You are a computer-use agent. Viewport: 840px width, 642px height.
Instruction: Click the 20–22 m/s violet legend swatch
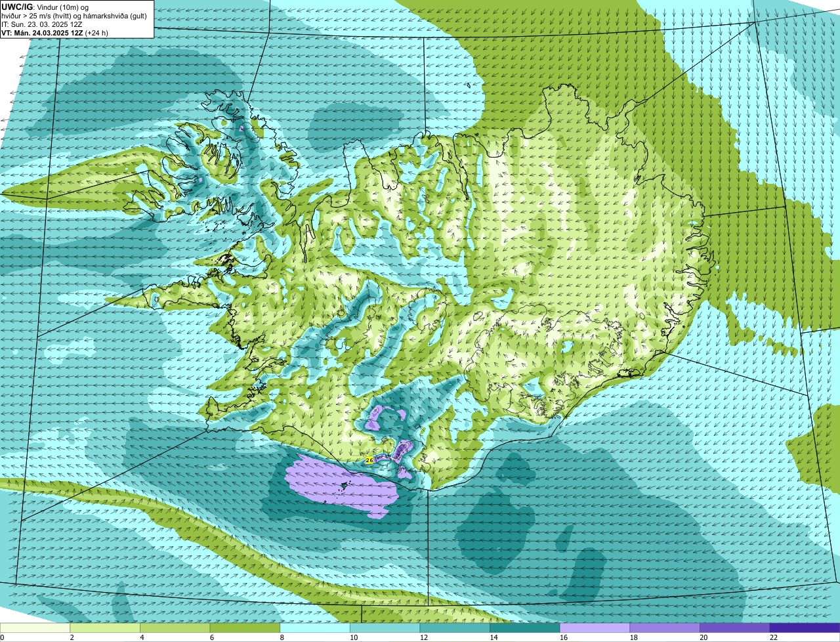(x=735, y=628)
